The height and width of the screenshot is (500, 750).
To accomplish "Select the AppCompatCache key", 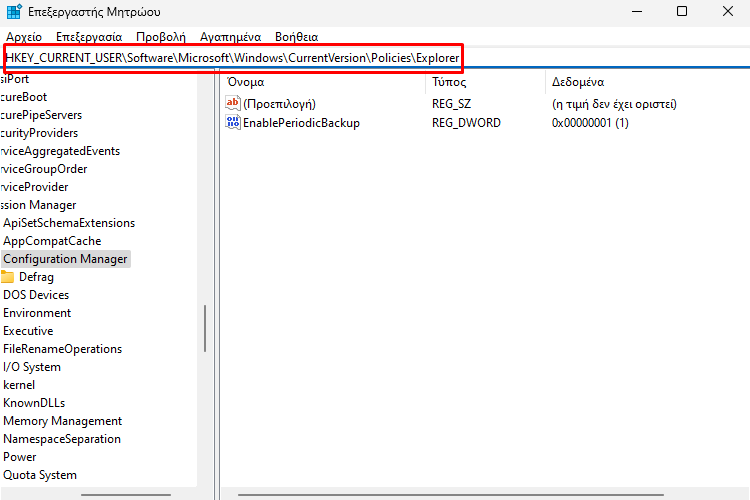I will tap(52, 241).
